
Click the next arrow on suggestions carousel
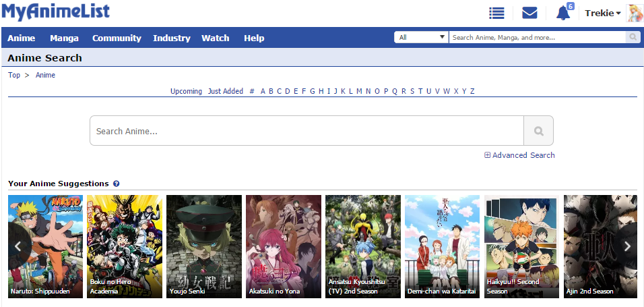click(x=627, y=246)
